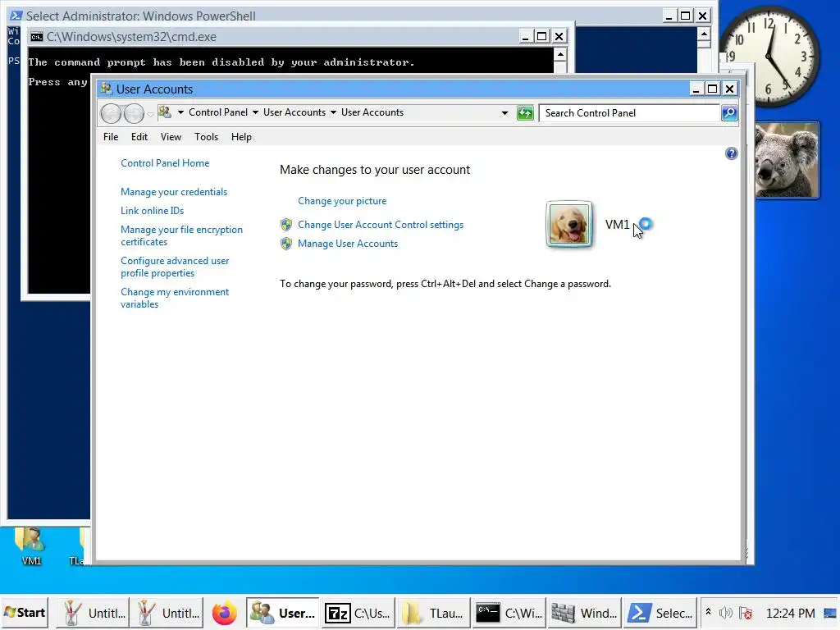Open the Help menu
This screenshot has width=840, height=630.
(x=242, y=137)
